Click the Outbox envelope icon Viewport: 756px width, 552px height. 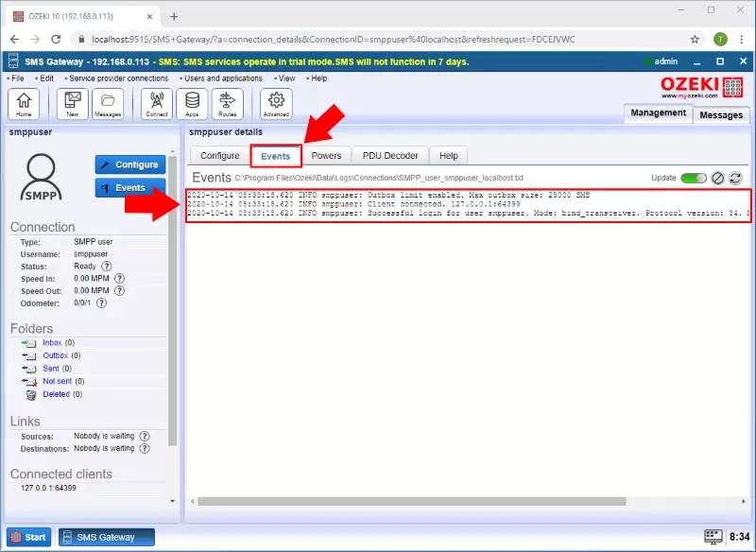[x=29, y=355]
